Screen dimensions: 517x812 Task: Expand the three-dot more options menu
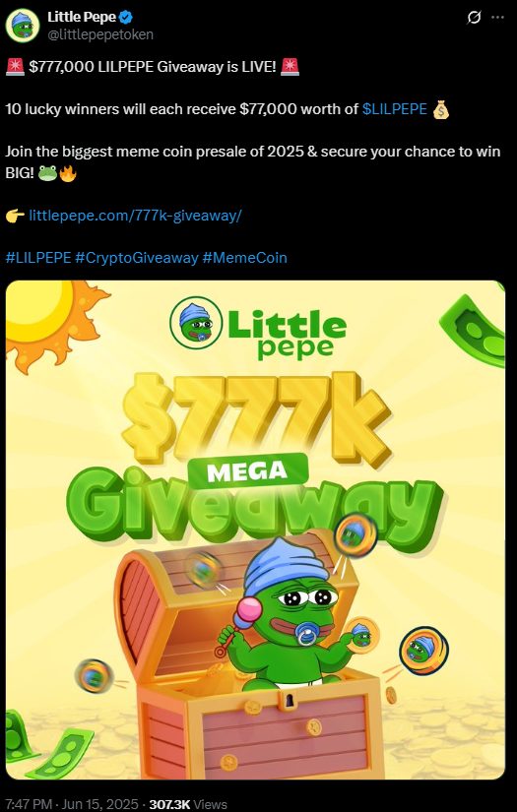point(497,18)
